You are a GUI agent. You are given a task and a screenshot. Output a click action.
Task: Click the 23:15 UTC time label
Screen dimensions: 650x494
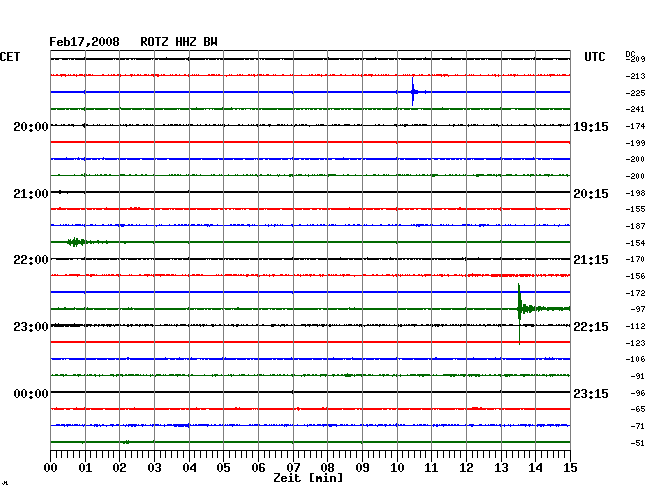tap(591, 393)
